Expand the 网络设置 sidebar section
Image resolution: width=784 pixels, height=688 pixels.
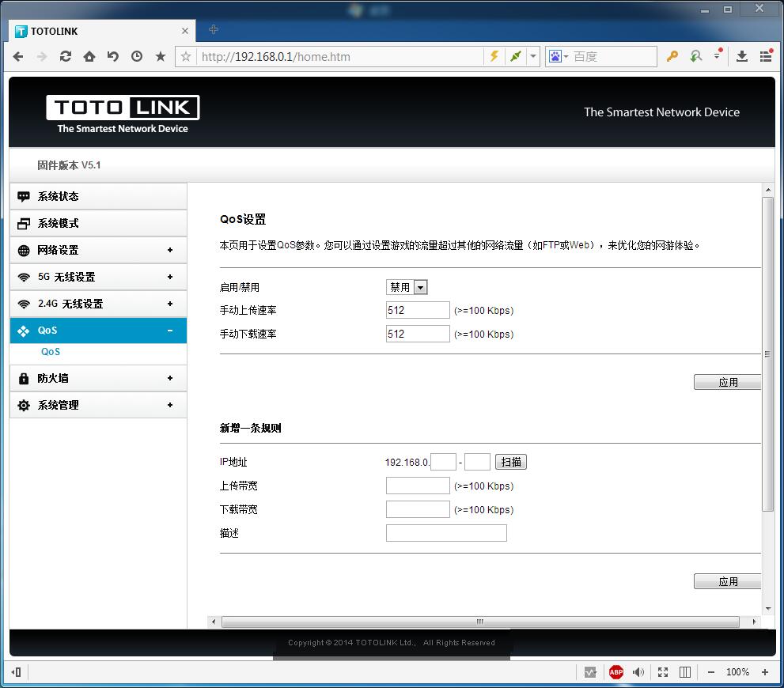[99, 251]
